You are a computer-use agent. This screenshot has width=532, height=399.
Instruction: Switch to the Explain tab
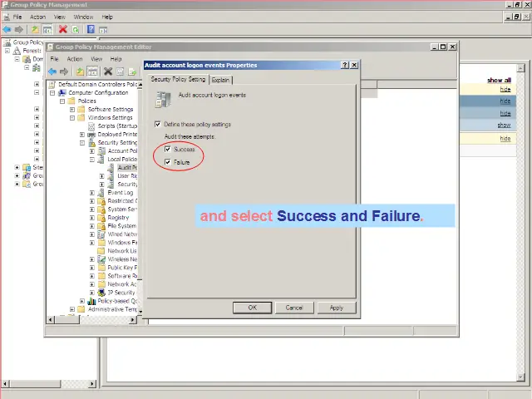pos(220,80)
